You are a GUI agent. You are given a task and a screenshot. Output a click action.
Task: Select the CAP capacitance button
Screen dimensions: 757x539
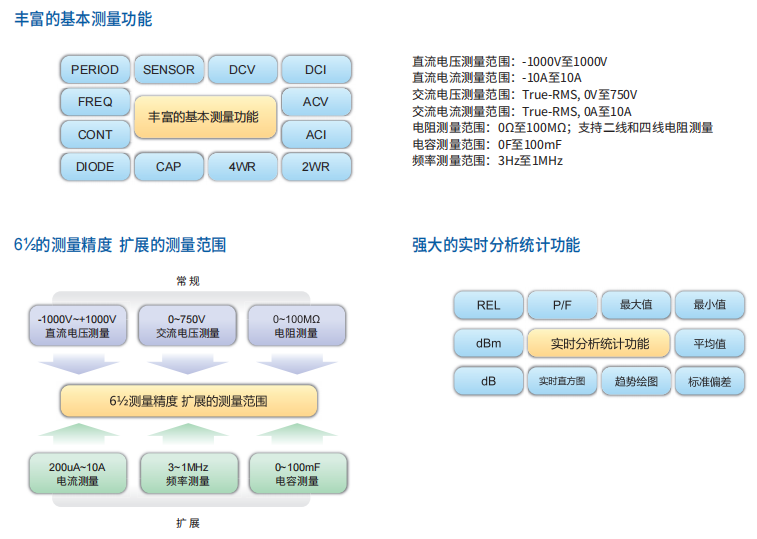point(169,167)
